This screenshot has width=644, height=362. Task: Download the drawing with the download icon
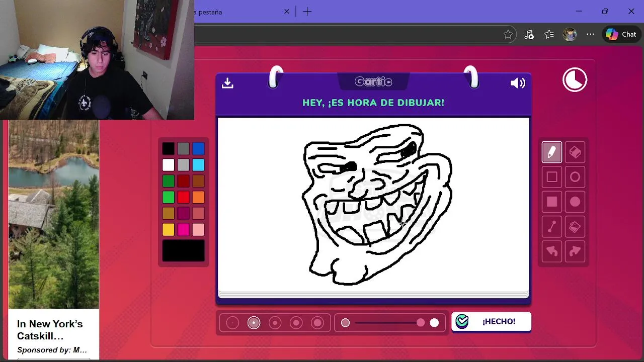[x=227, y=83]
